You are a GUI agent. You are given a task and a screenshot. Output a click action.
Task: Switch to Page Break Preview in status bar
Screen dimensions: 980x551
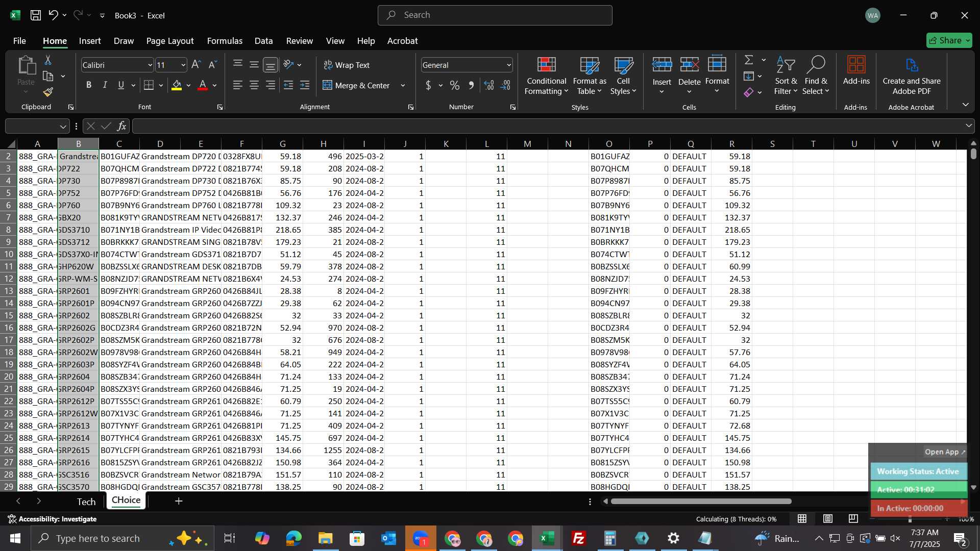tap(853, 519)
